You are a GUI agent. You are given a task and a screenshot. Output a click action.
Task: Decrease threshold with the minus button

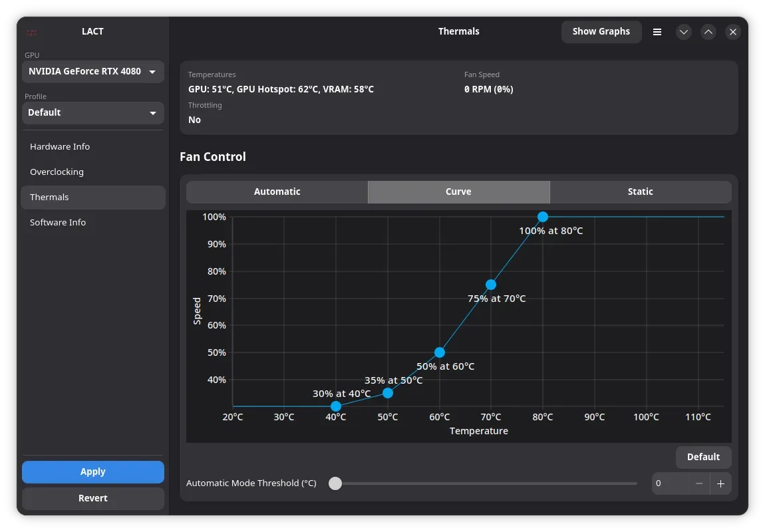(699, 483)
